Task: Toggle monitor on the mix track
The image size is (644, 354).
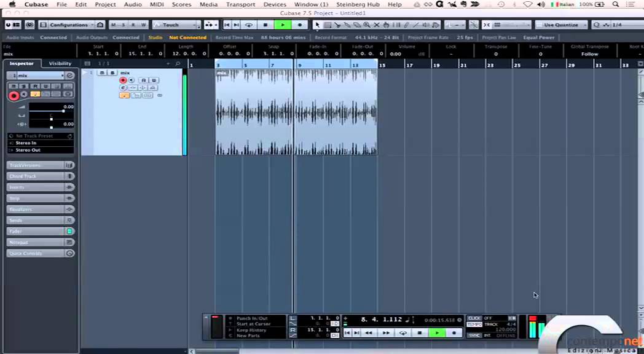Action: click(x=131, y=80)
